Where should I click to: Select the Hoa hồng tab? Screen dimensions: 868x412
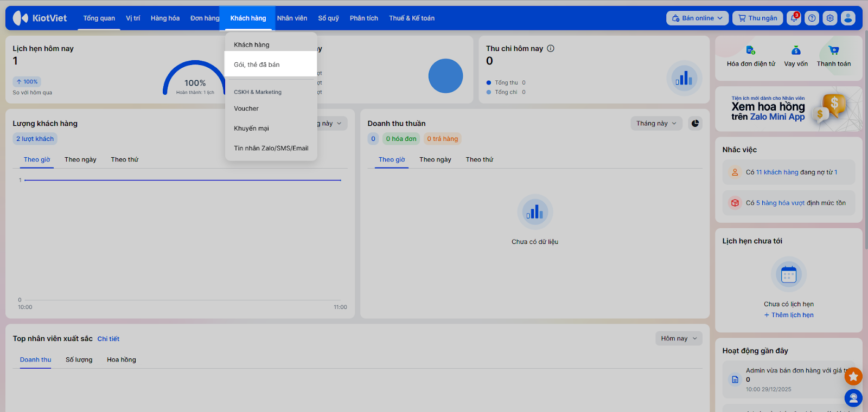(x=122, y=359)
